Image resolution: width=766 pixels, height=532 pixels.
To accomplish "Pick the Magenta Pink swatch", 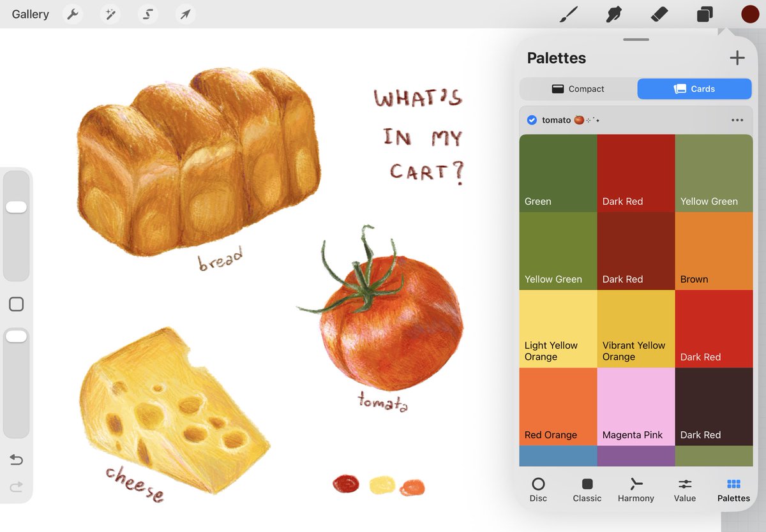I will (x=636, y=406).
